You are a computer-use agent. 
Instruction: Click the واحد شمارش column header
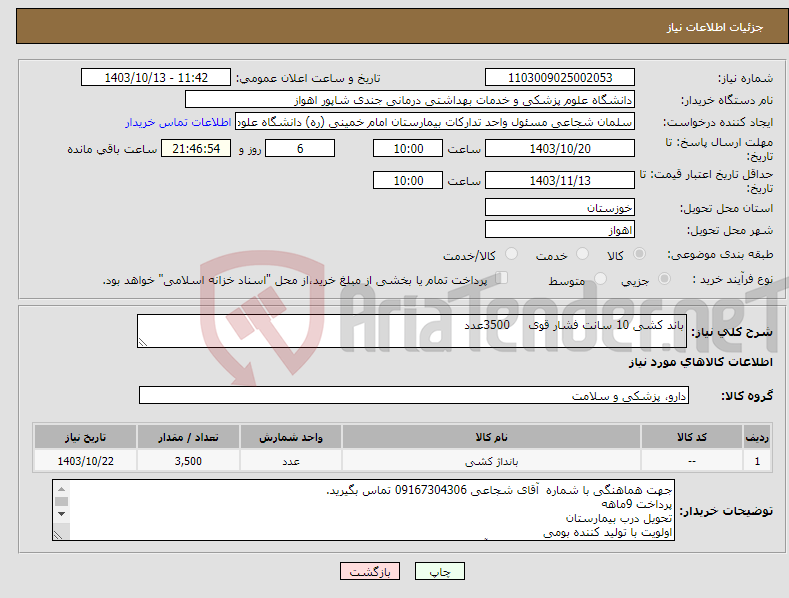pos(291,437)
